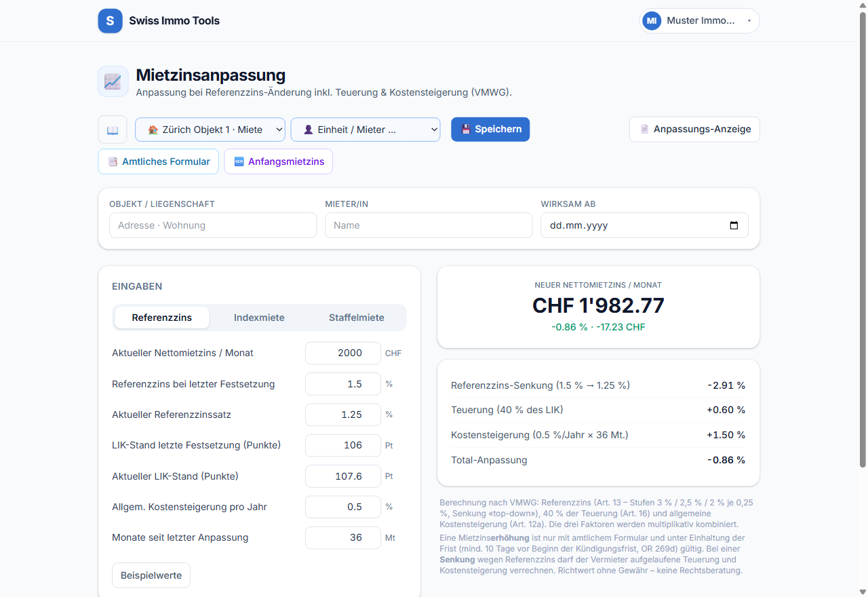Screen dimensions: 868x597
Task: Switch to the Staffelmiete tab
Action: [357, 317]
